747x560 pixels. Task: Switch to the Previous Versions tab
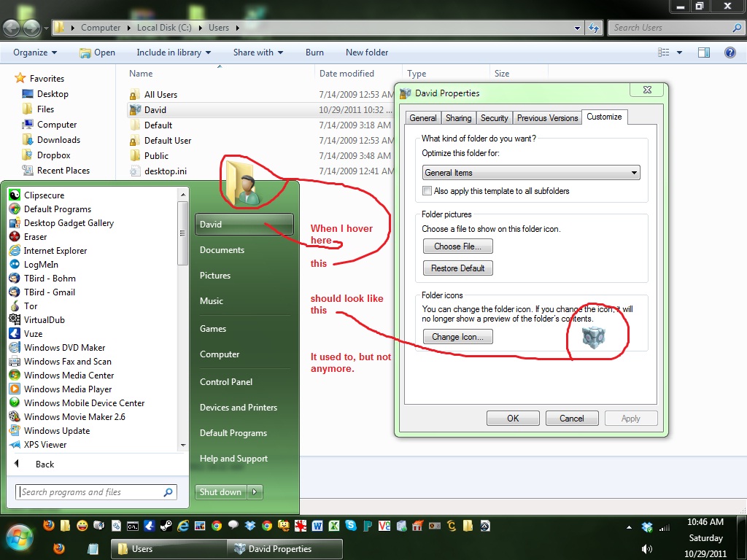pyautogui.click(x=547, y=117)
